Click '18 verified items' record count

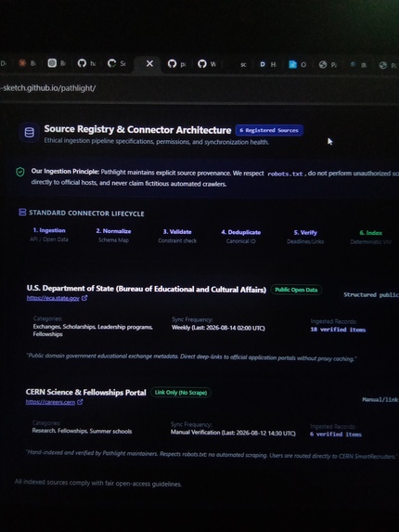point(338,330)
